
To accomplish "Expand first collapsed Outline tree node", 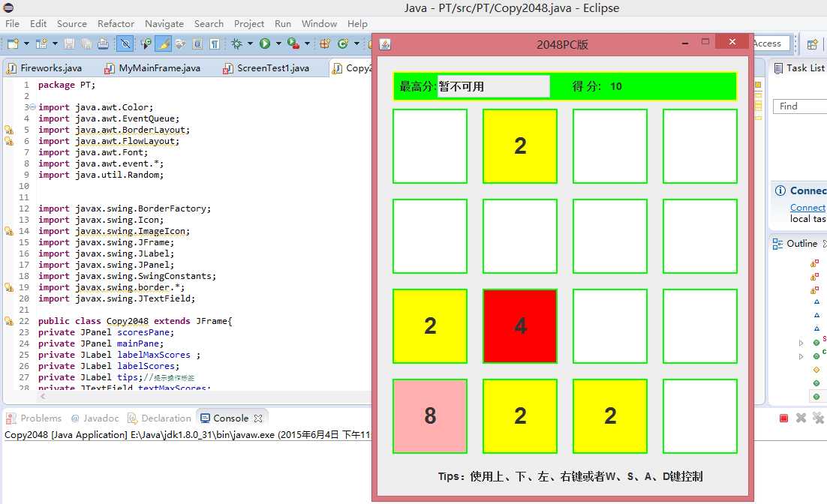I will pyautogui.click(x=801, y=343).
